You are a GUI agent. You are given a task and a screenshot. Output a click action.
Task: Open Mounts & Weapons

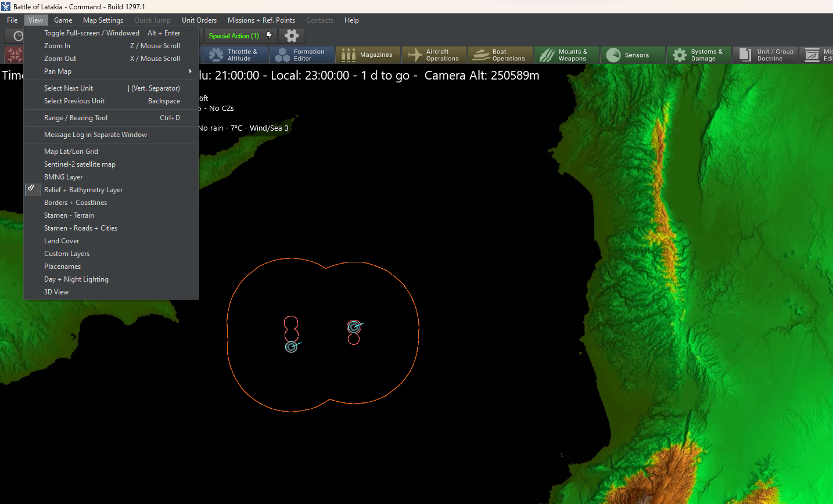click(x=567, y=55)
